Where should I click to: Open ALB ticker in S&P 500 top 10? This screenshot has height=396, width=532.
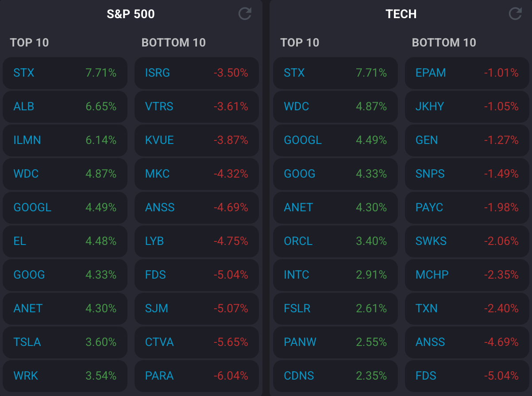click(x=24, y=106)
